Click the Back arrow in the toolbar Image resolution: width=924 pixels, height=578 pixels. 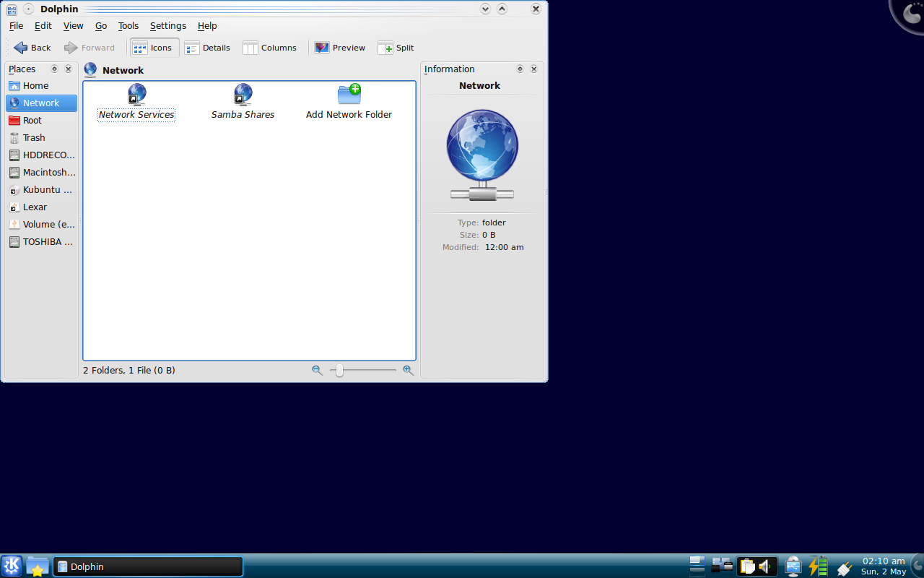[x=32, y=48]
